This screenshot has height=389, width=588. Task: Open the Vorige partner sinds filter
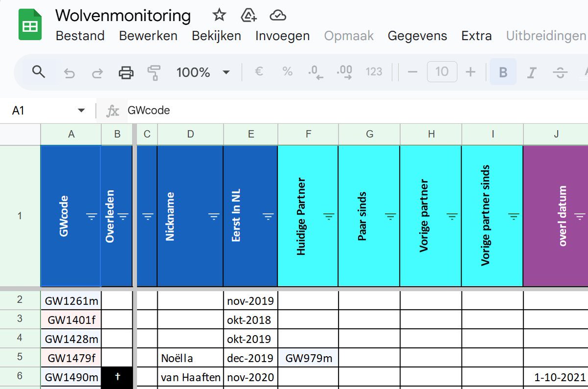[x=514, y=216]
